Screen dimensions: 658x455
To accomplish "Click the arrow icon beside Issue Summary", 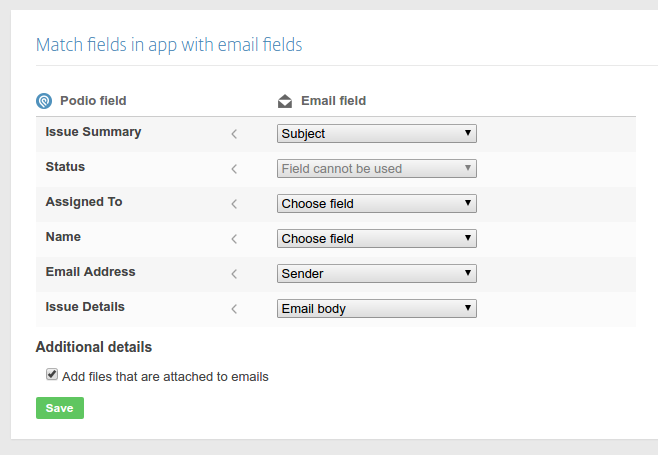I will pyautogui.click(x=234, y=134).
